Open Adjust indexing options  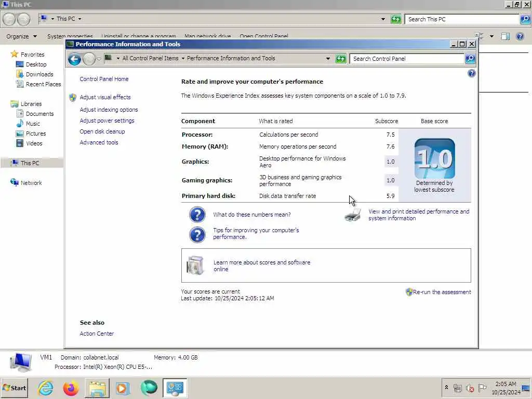point(109,110)
